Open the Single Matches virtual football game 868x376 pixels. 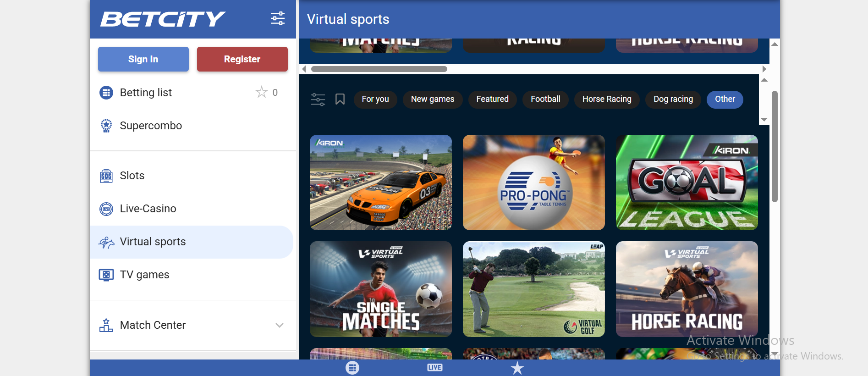click(381, 289)
